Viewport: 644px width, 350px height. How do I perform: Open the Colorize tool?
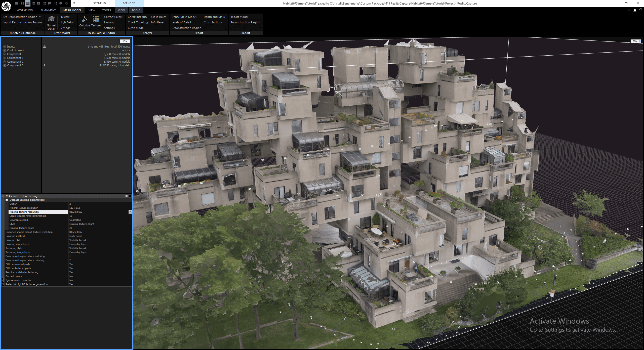84,22
